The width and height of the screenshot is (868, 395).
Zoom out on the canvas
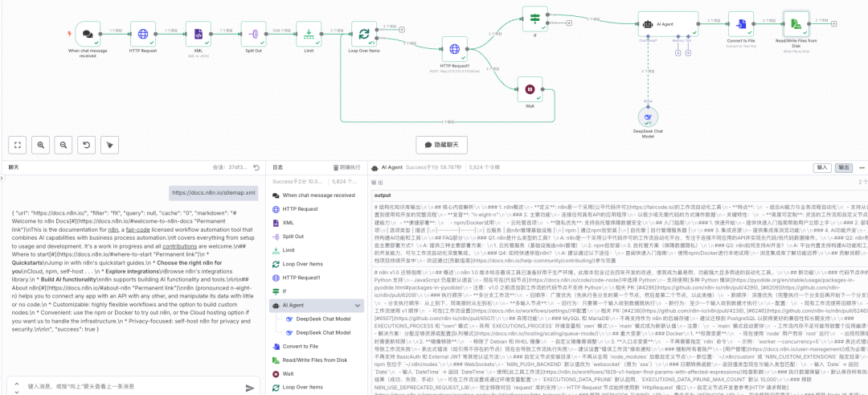click(x=63, y=145)
